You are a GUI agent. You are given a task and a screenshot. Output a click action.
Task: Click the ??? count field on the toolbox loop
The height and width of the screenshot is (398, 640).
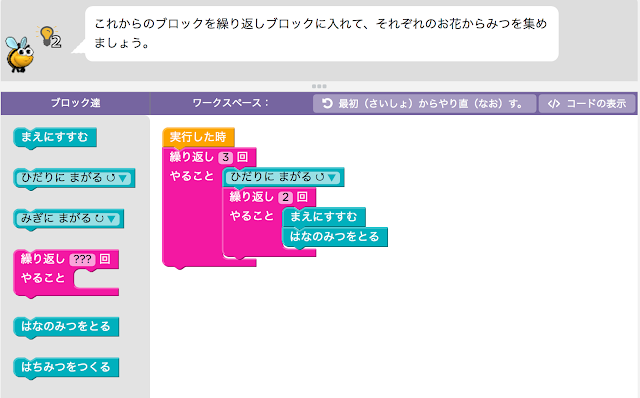pos(82,259)
